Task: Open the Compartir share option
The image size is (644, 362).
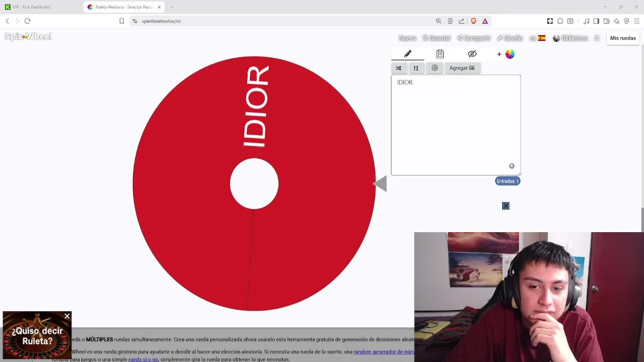Action: [x=474, y=38]
